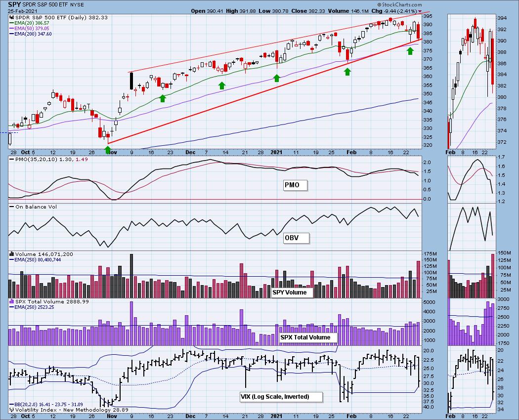
Task: Click the Dec label on the bottom date axis
Action: pos(190,416)
